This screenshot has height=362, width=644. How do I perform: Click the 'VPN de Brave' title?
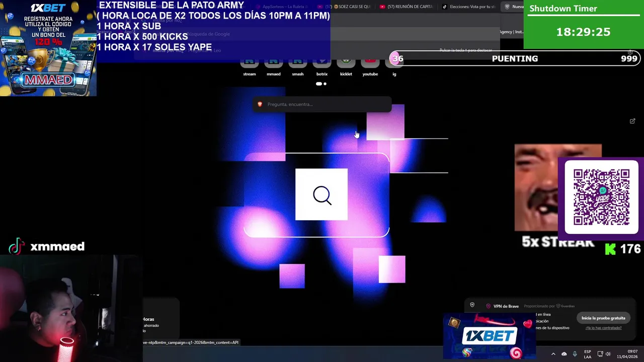tap(506, 306)
